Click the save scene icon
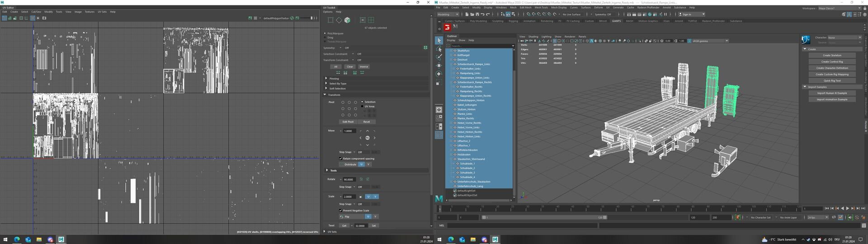The height and width of the screenshot is (244, 868). point(478,14)
